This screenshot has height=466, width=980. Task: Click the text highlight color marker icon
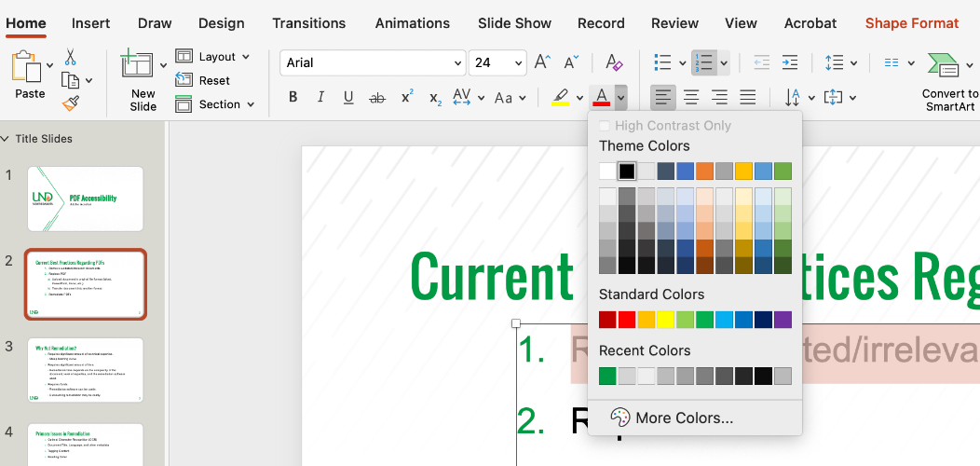(561, 98)
